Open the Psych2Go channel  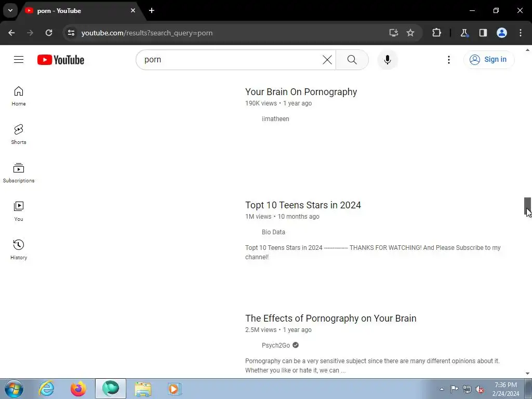tap(275, 345)
